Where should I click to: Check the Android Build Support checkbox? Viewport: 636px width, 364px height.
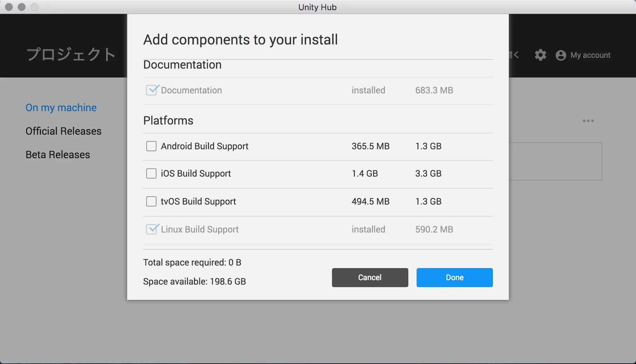click(x=151, y=146)
